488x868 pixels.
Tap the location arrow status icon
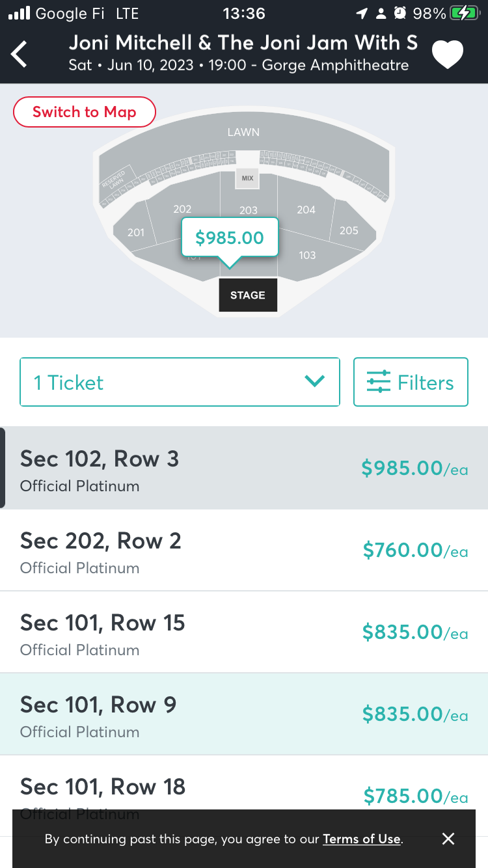tap(362, 13)
